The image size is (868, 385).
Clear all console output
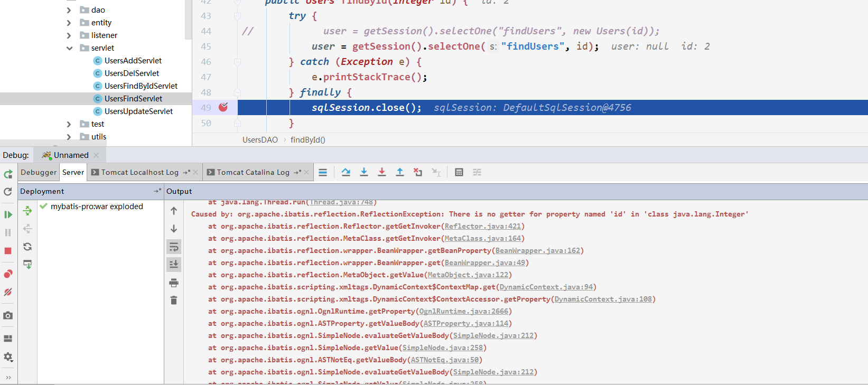pyautogui.click(x=174, y=300)
